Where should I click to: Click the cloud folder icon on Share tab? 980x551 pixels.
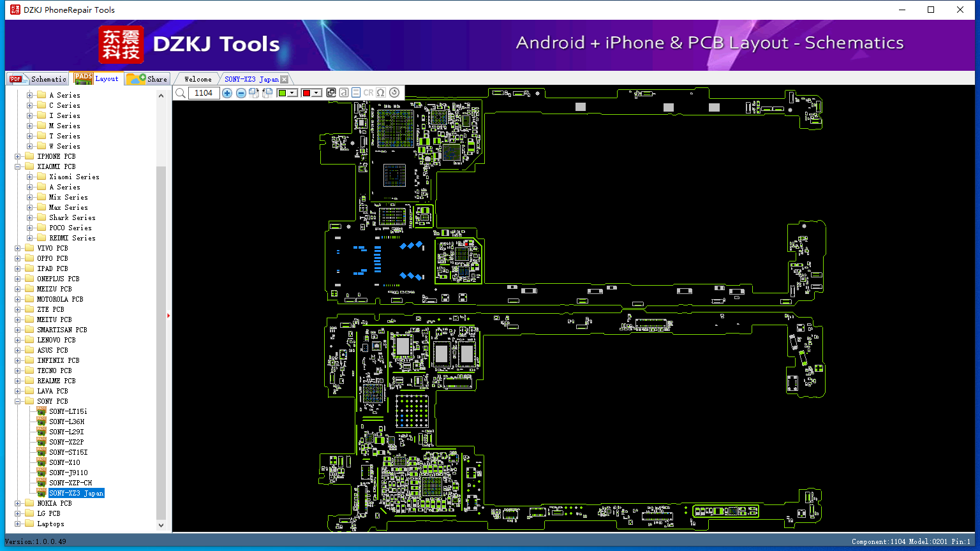click(136, 79)
